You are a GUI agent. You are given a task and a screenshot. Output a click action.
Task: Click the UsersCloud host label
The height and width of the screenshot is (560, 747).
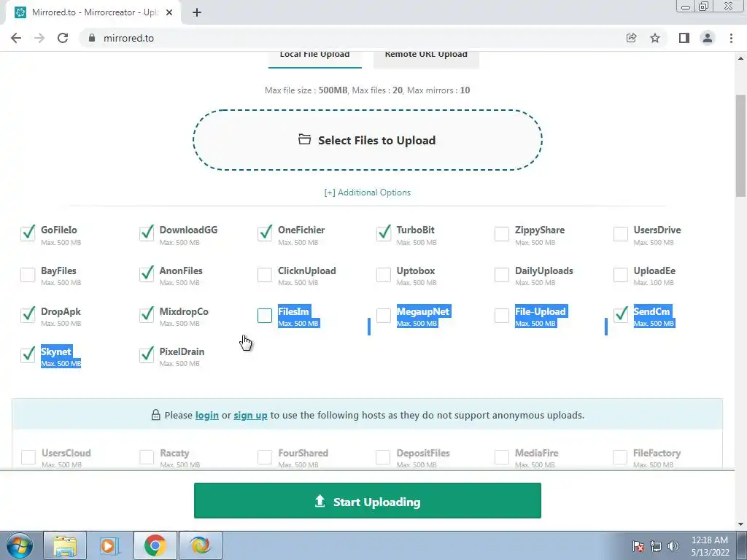tap(66, 453)
